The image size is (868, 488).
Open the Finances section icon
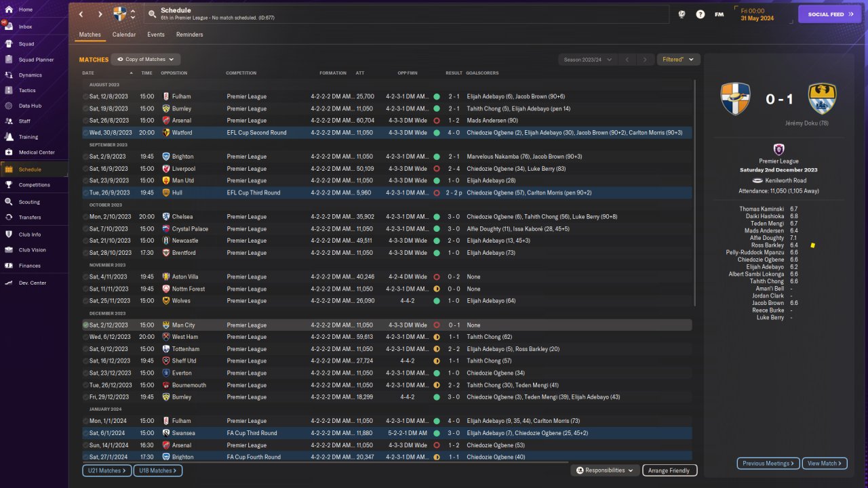pos(9,266)
